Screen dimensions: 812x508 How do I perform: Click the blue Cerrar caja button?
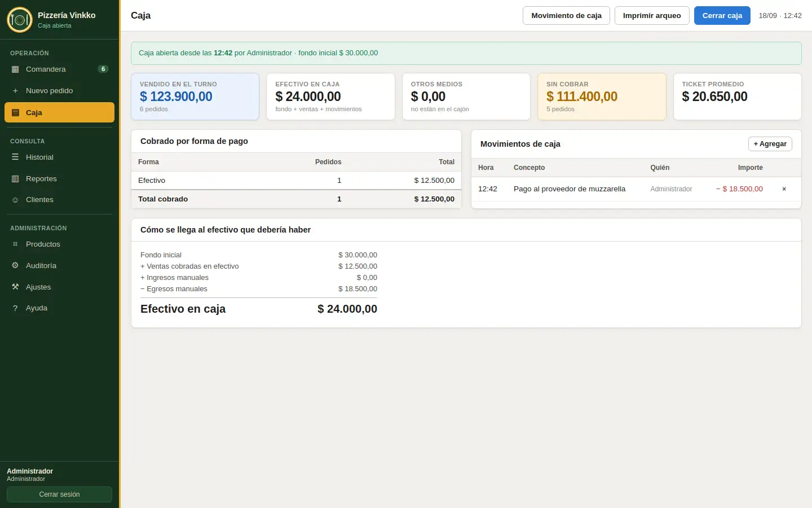[722, 16]
